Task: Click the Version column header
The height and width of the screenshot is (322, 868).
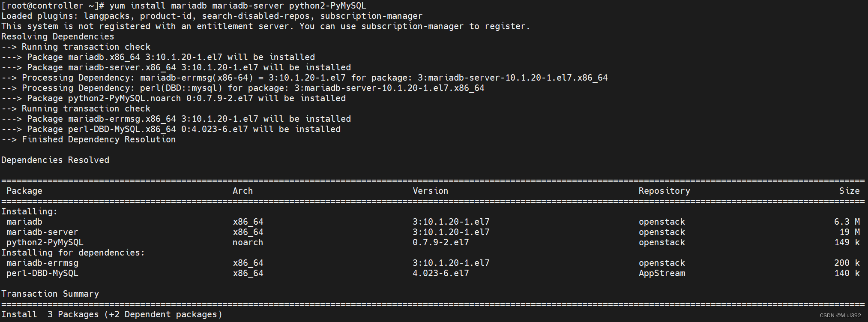Action: coord(430,191)
